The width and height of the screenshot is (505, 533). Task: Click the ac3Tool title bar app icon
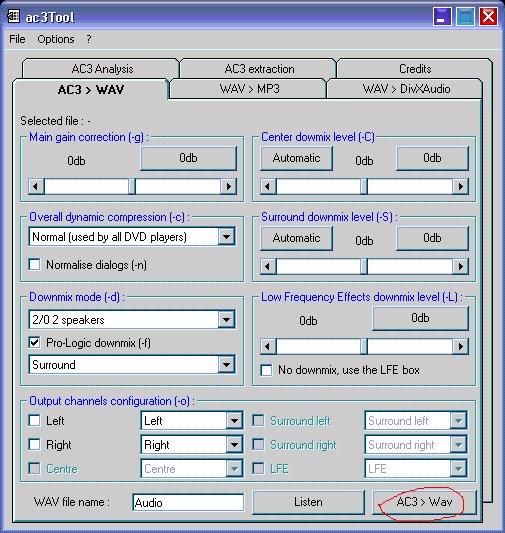point(13,17)
